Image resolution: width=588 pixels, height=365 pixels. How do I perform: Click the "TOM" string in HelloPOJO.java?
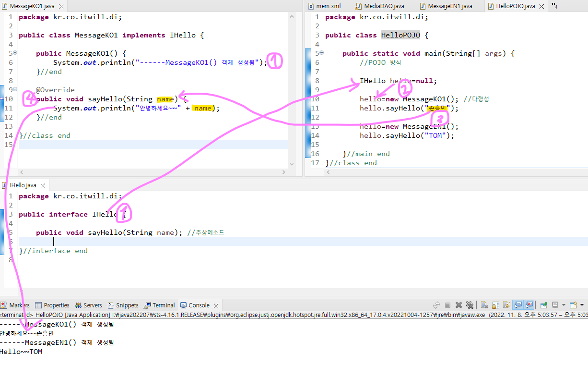[435, 135]
